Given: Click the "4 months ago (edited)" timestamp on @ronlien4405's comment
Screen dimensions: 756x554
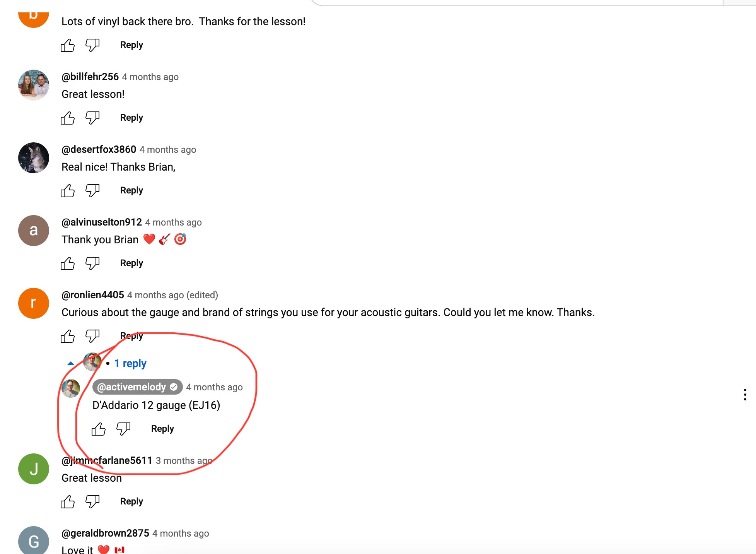Looking at the screenshot, I should coord(172,295).
